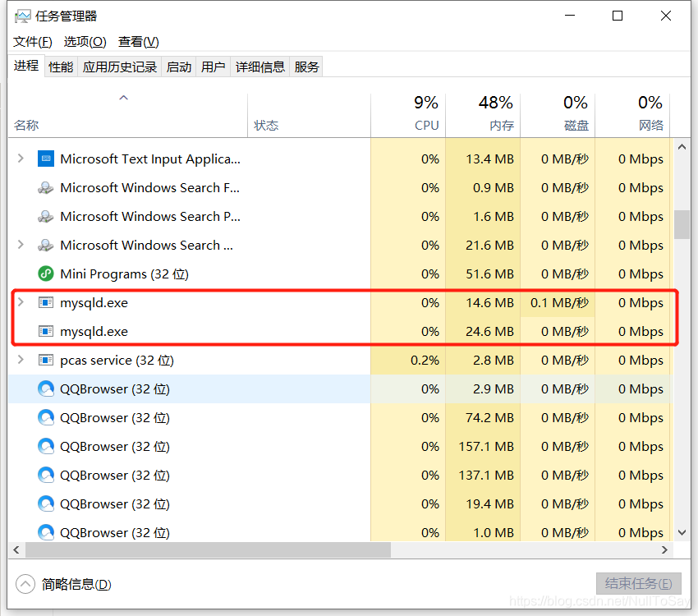Click the horizontal scrollbar left arrow
The width and height of the screenshot is (698, 616).
[16, 549]
